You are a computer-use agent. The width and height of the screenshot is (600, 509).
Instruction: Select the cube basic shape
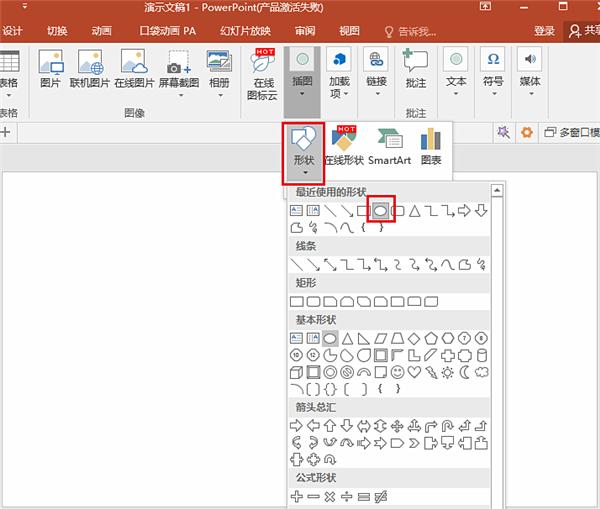[x=297, y=372]
